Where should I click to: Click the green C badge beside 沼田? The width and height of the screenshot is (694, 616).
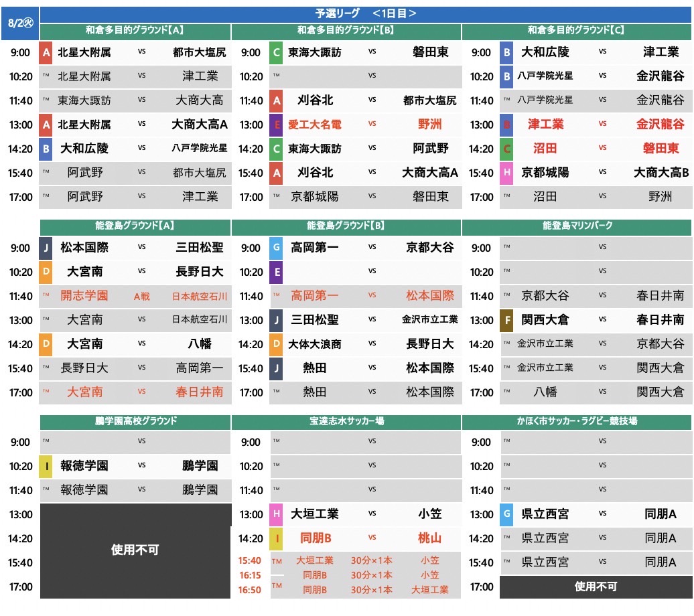[506, 149]
